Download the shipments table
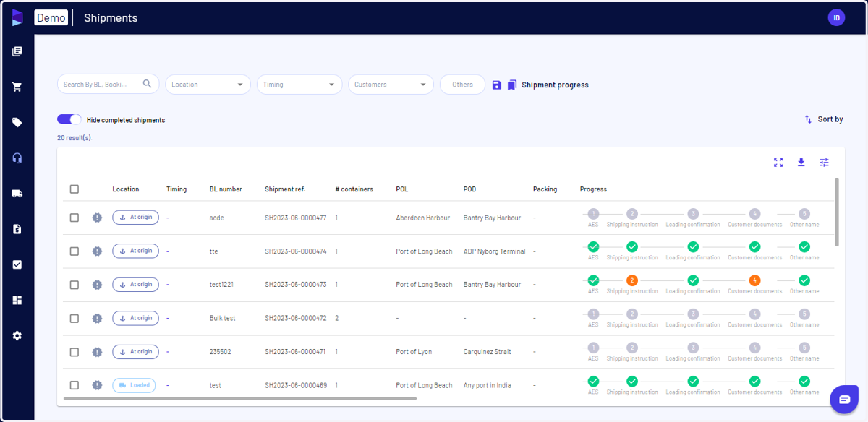This screenshot has width=868, height=422. 801,163
